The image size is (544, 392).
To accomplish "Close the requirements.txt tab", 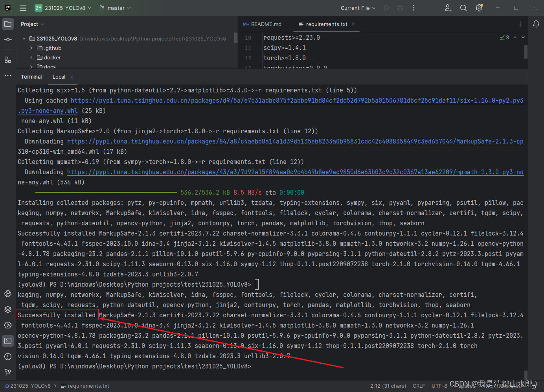I will click(x=353, y=24).
